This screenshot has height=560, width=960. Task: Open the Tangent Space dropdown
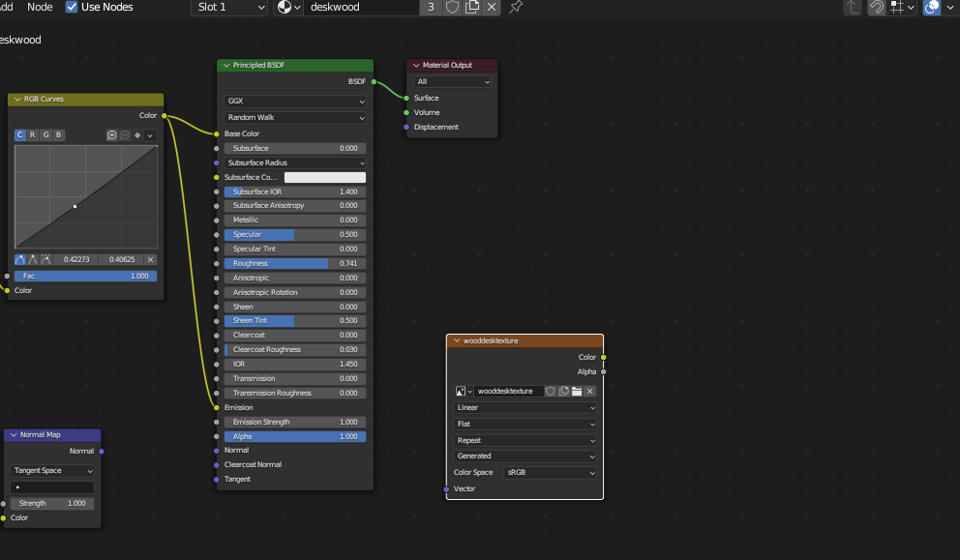pos(52,471)
